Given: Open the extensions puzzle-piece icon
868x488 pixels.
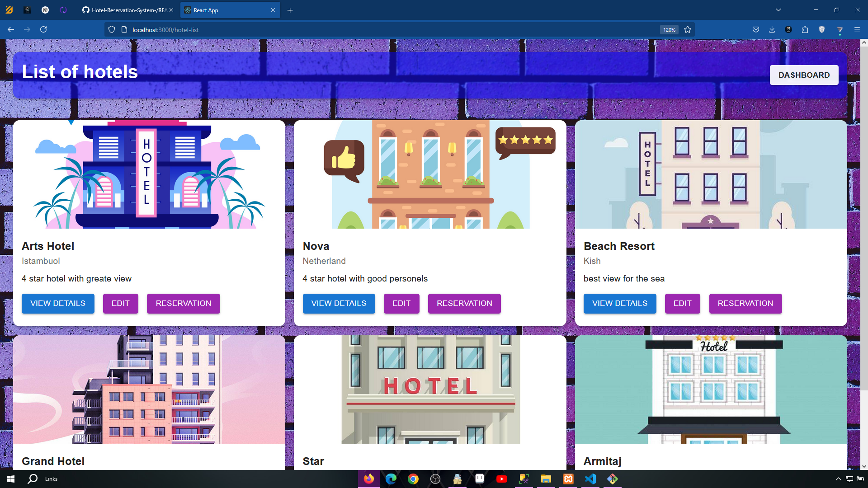Looking at the screenshot, I should pos(805,29).
